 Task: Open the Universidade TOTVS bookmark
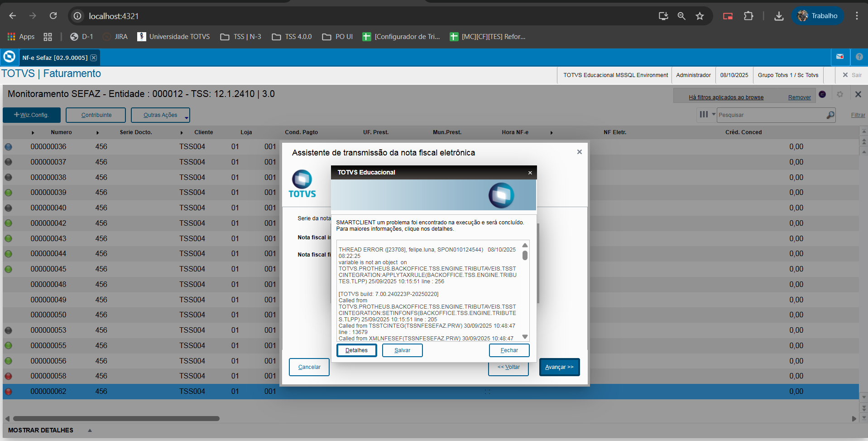pyautogui.click(x=173, y=37)
